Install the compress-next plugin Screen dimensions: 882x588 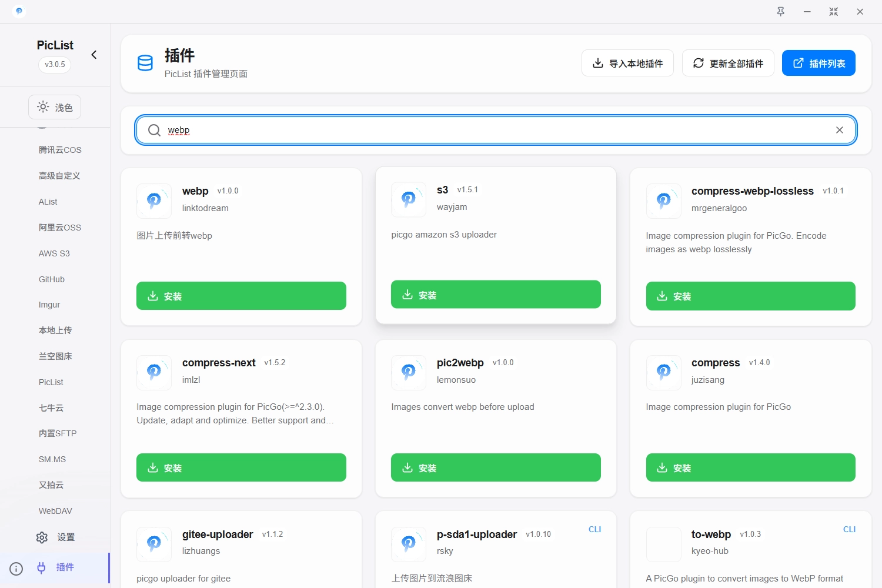click(x=241, y=467)
